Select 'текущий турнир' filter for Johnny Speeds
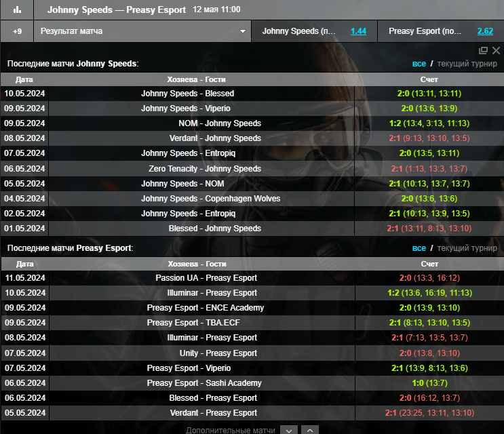Screen dimensions: 504x434 467,64
